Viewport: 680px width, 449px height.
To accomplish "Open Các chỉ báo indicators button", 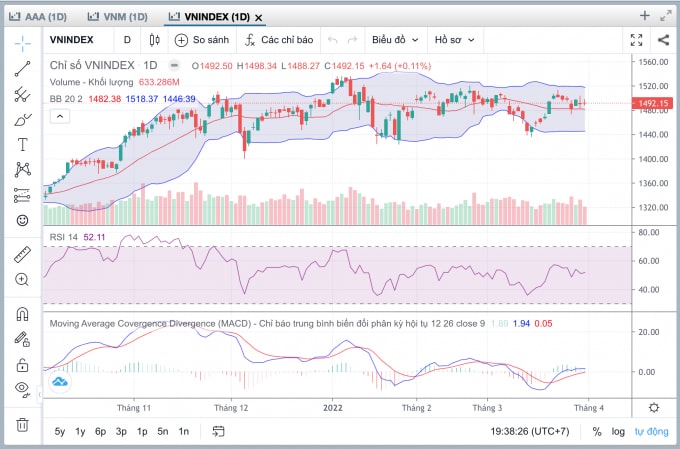I will tap(279, 40).
